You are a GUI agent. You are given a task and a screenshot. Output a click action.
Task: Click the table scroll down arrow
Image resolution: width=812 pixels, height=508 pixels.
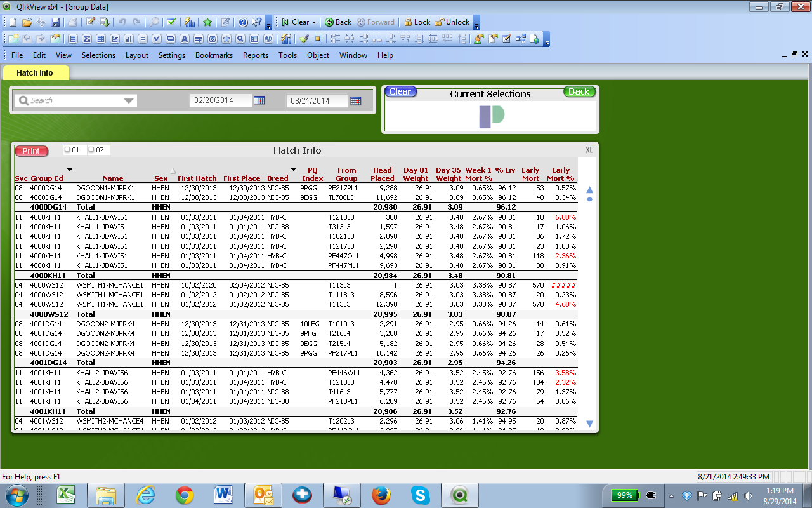tap(589, 424)
